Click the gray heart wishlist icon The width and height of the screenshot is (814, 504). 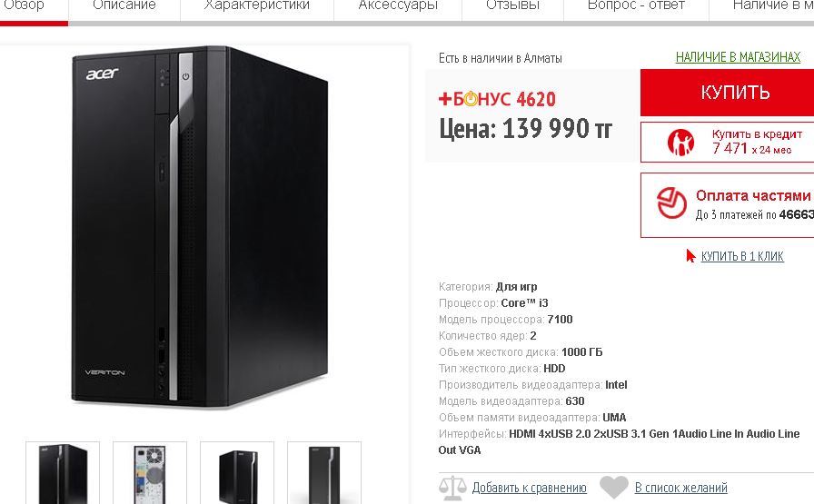613,488
